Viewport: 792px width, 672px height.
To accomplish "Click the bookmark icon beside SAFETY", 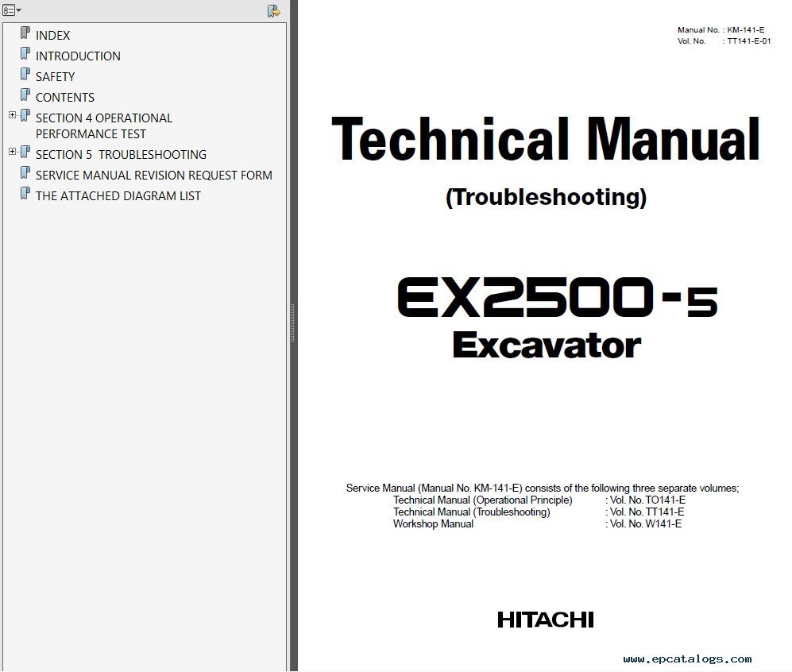I will pyautogui.click(x=25, y=75).
